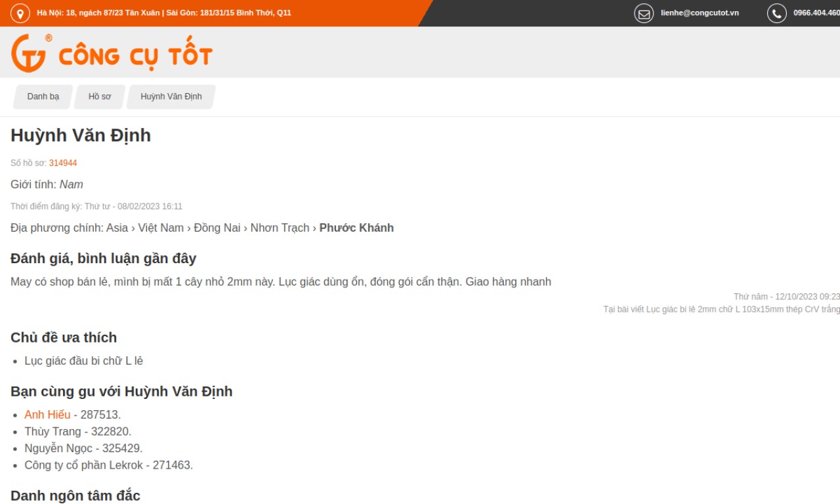Select the Huỳnh Văn Định breadcrumb tab

pyautogui.click(x=171, y=96)
